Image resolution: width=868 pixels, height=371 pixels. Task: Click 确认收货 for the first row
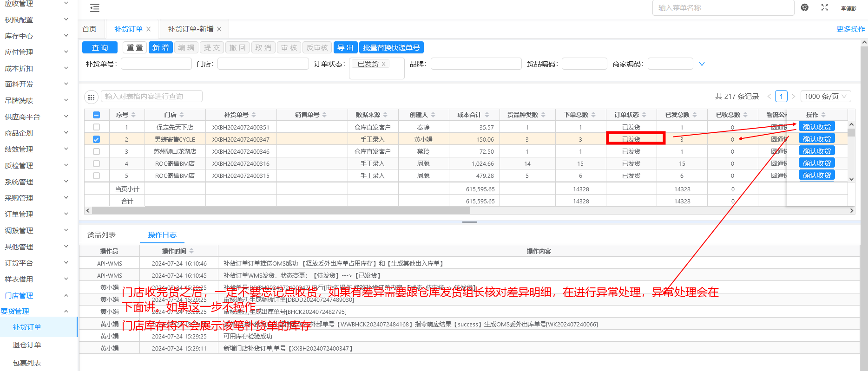[816, 127]
